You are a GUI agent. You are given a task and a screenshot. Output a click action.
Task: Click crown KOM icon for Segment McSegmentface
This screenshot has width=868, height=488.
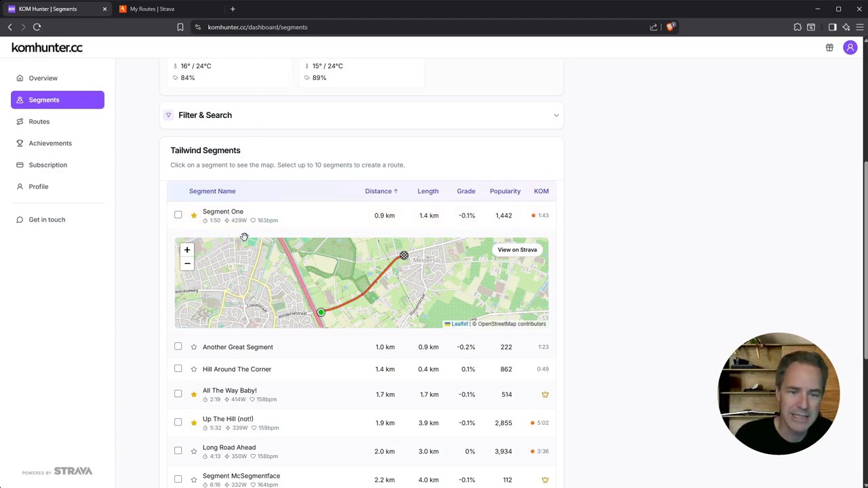[x=545, y=480]
